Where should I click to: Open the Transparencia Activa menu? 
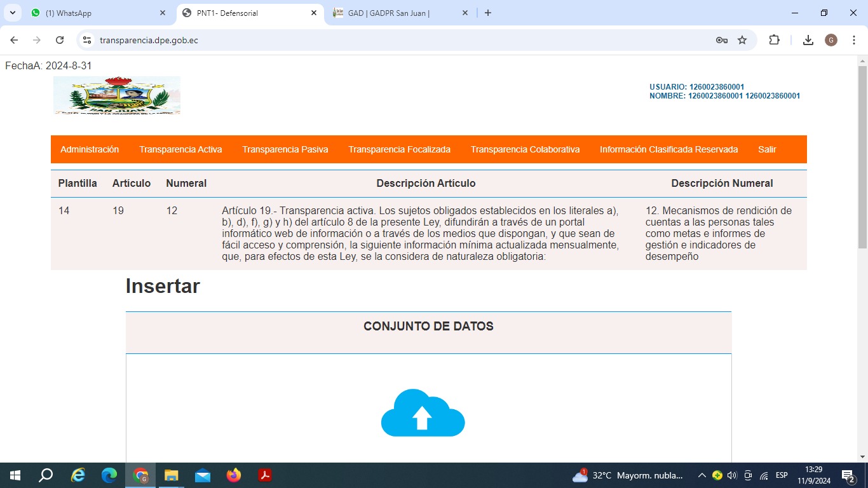[x=180, y=149]
